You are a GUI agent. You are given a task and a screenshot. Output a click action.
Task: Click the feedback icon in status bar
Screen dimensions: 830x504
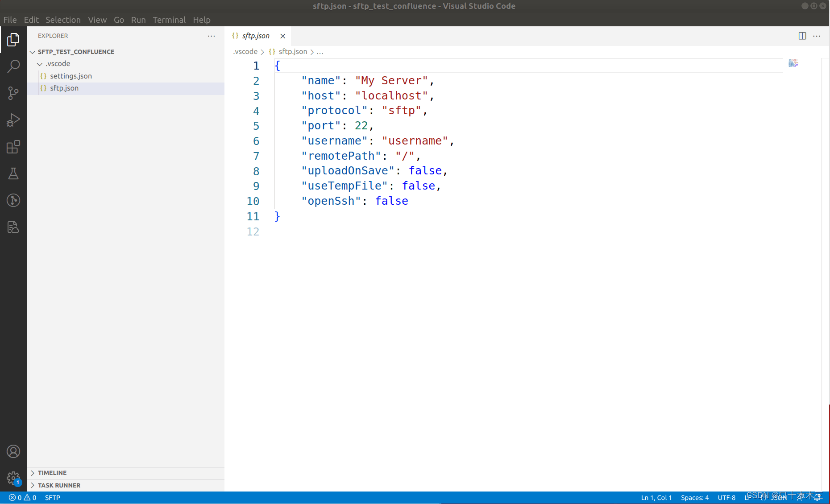pyautogui.click(x=801, y=498)
